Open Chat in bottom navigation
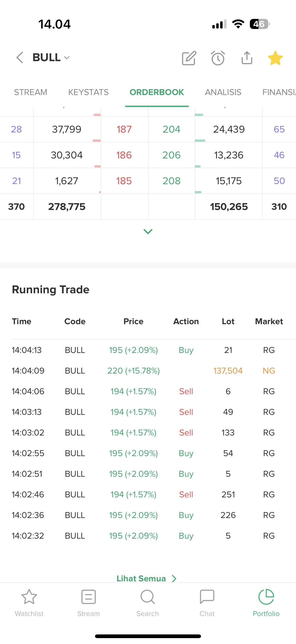296x644 pixels. (x=207, y=603)
